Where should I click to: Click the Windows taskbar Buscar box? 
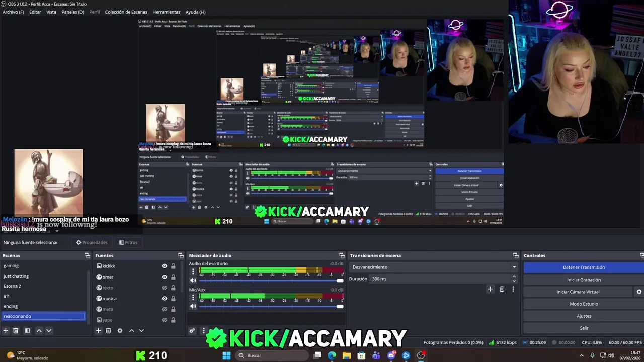pos(272,355)
